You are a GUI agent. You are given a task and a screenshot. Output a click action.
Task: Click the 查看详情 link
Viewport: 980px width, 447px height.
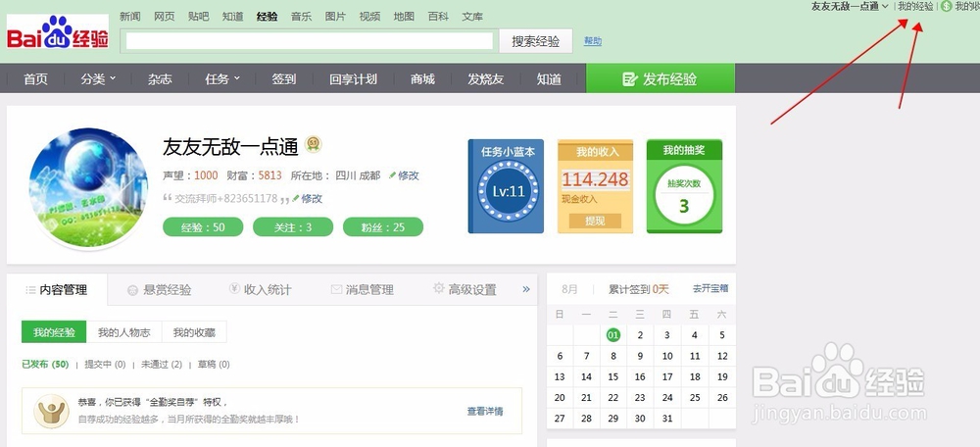[485, 411]
